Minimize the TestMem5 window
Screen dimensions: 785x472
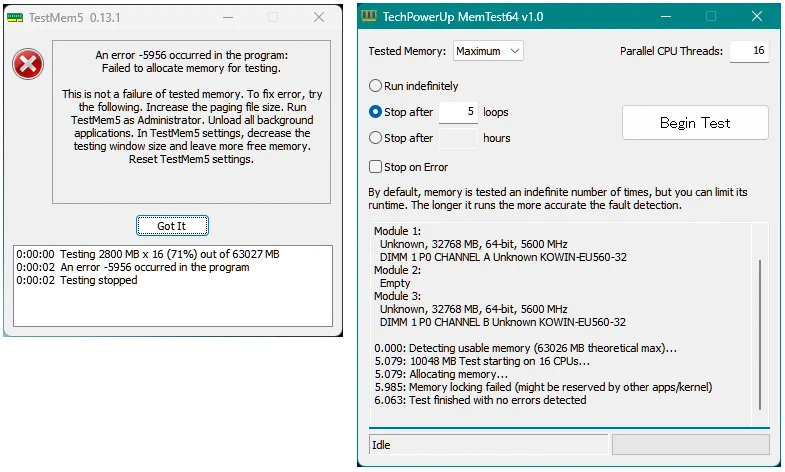pos(228,18)
